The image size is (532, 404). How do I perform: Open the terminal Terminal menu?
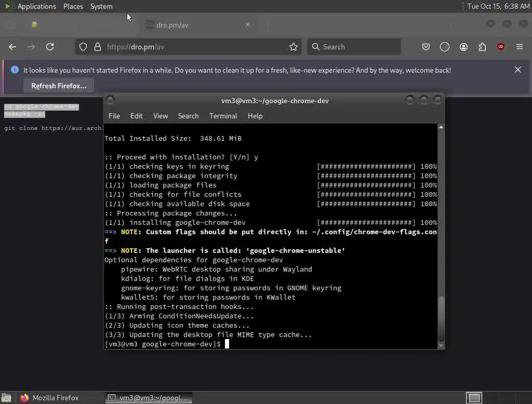(x=223, y=116)
